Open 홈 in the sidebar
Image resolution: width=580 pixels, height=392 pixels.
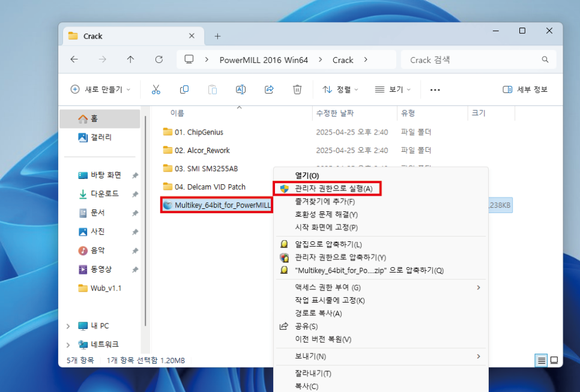pyautogui.click(x=100, y=119)
